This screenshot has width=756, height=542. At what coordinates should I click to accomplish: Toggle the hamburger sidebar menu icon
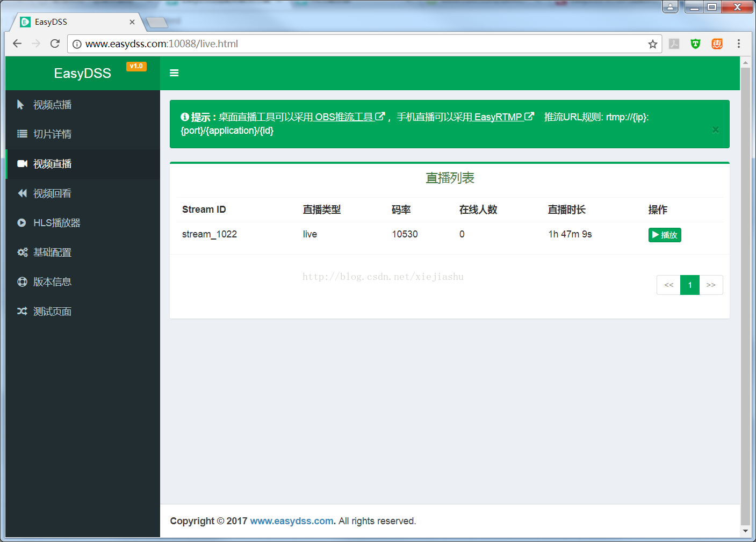[174, 73]
